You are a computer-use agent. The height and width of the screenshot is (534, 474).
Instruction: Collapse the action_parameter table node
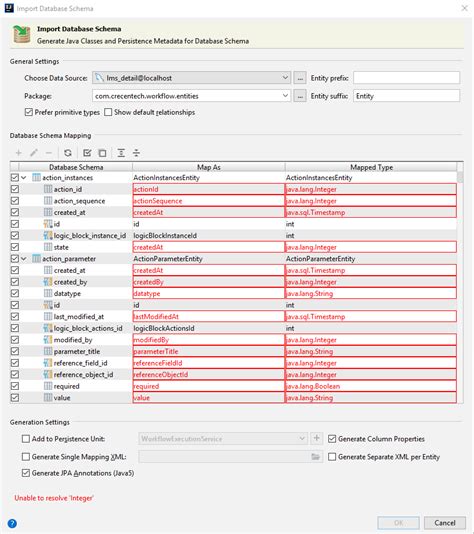click(23, 259)
